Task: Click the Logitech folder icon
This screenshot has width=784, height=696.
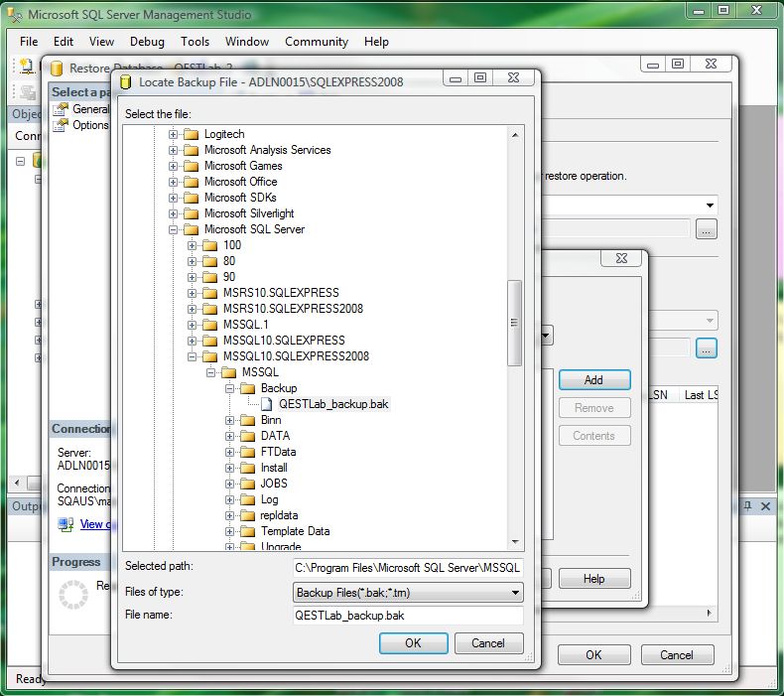Action: point(192,134)
